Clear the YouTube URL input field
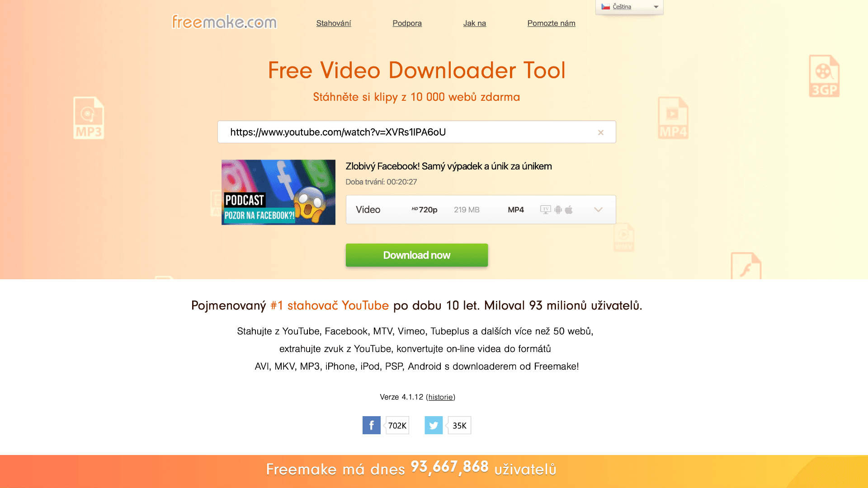Image resolution: width=868 pixels, height=488 pixels. click(600, 131)
